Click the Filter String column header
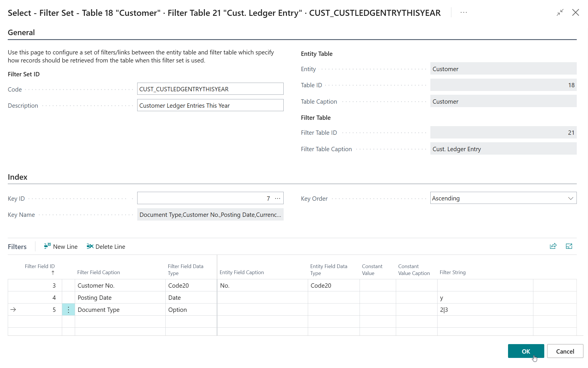This screenshot has height=368, width=588. pyautogui.click(x=453, y=272)
